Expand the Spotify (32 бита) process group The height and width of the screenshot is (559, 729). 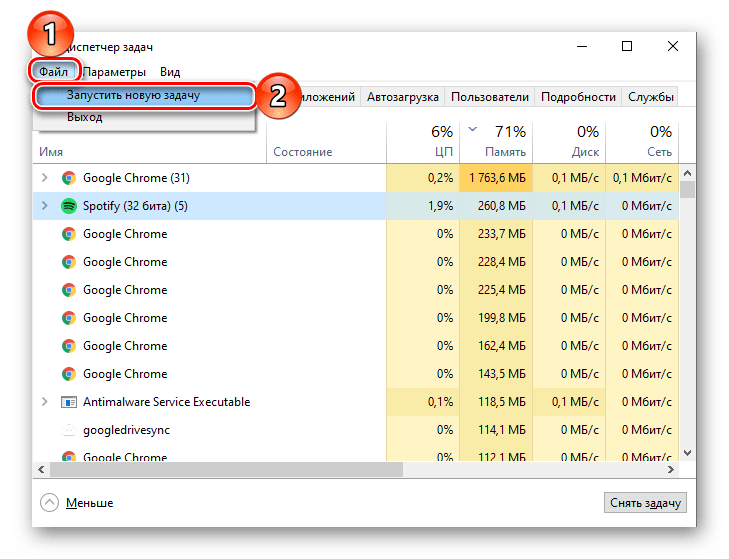coord(45,206)
